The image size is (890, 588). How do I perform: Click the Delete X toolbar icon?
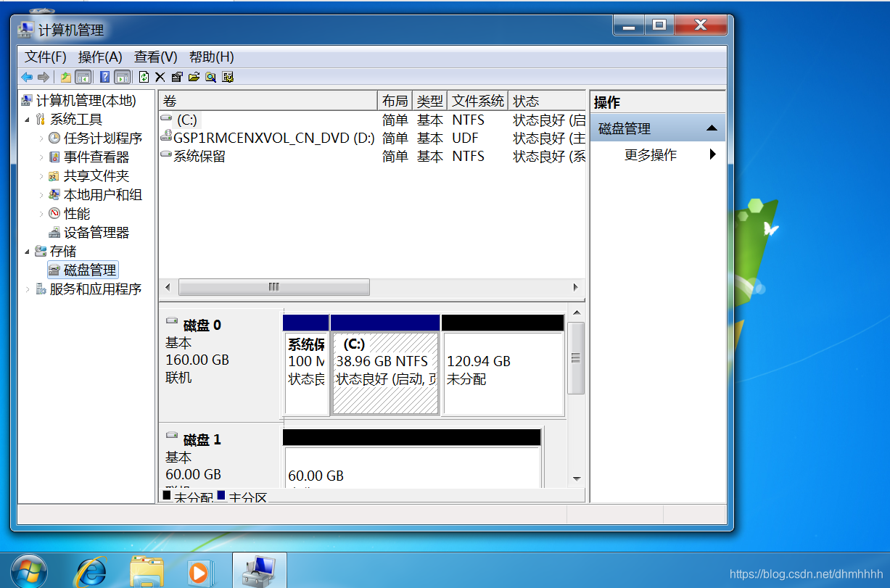160,77
